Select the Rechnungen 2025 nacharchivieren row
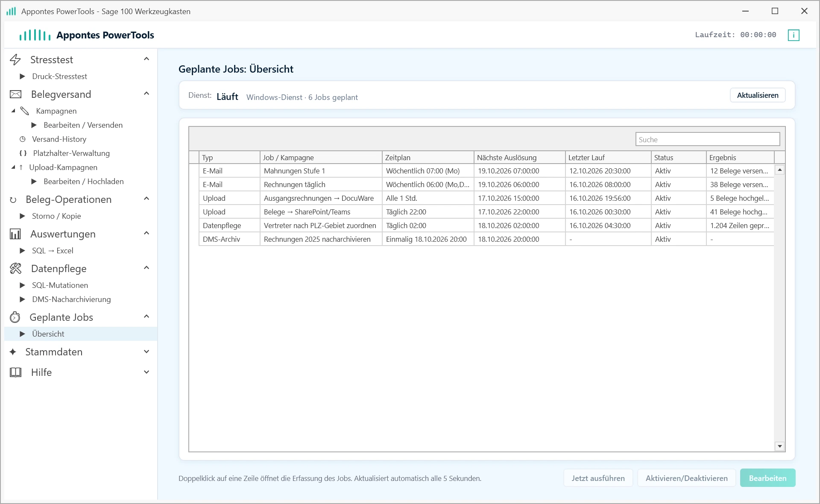 [486, 239]
